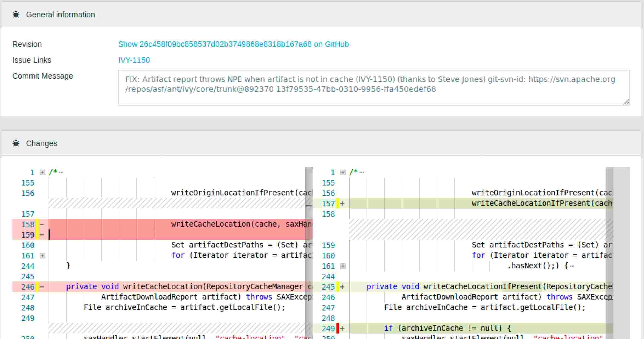Image resolution: width=644 pixels, height=339 pixels.
Task: Click the yellow gutter marker at right line 157
Action: [x=338, y=204]
